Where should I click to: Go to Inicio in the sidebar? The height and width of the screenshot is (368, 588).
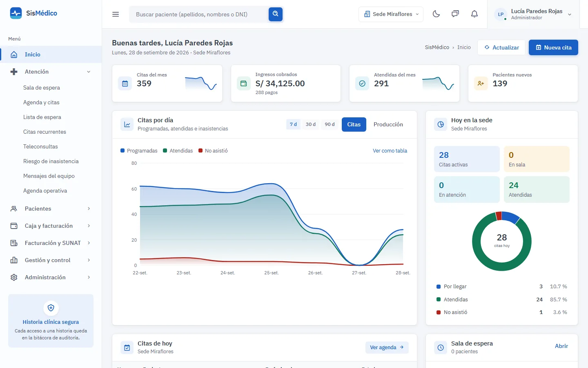coord(51,54)
